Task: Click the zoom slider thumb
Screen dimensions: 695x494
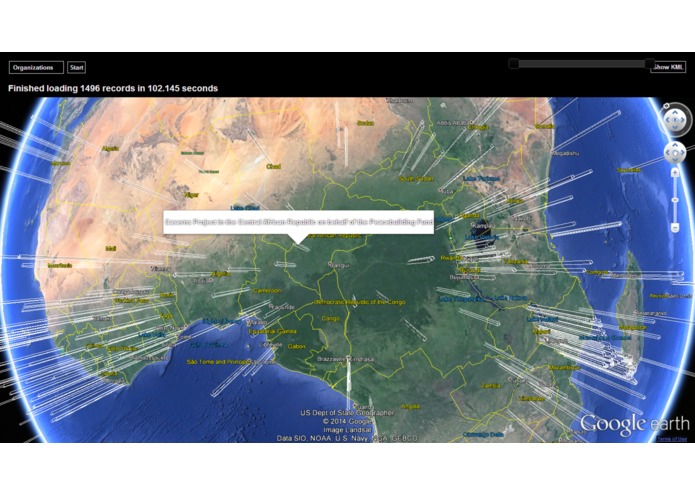Action: tap(675, 200)
